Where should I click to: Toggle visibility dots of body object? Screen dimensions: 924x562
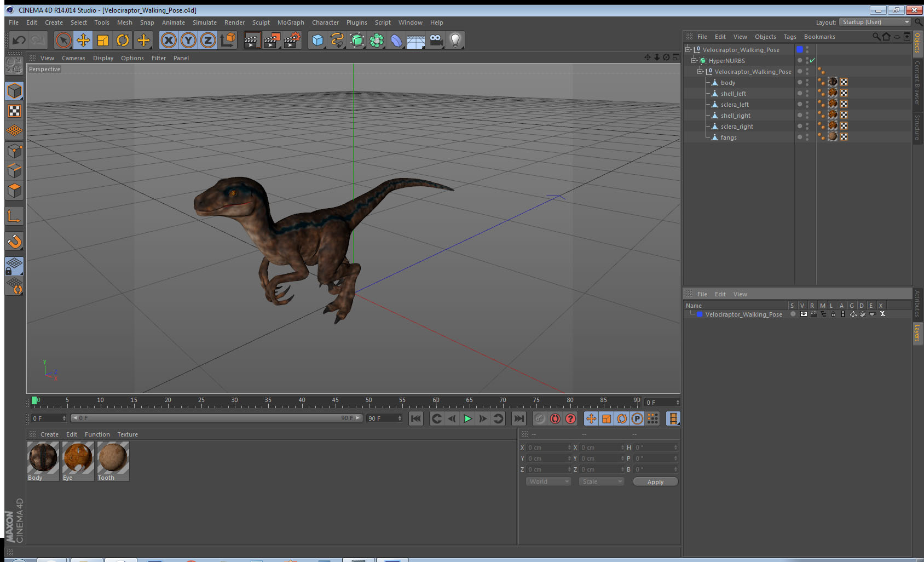pos(807,82)
